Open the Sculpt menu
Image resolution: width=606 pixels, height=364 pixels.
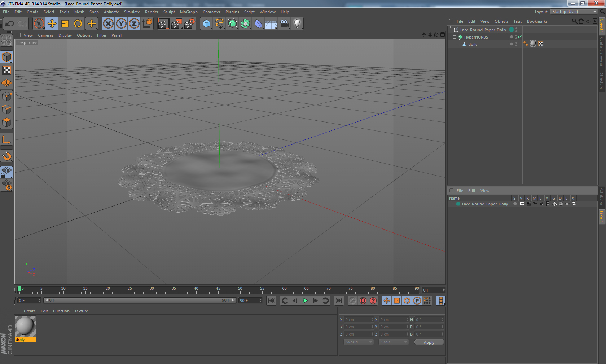(169, 12)
